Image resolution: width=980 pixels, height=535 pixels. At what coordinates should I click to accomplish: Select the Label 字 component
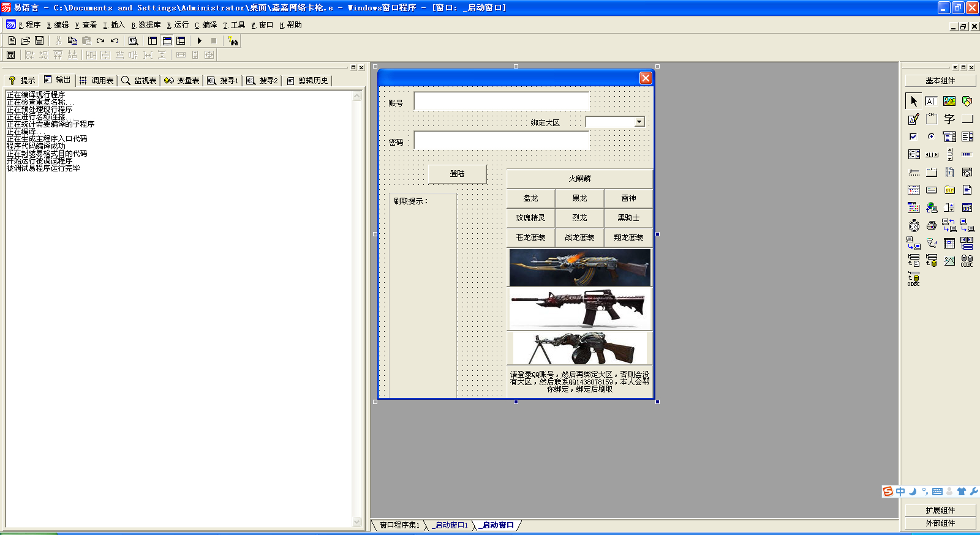[x=949, y=119]
